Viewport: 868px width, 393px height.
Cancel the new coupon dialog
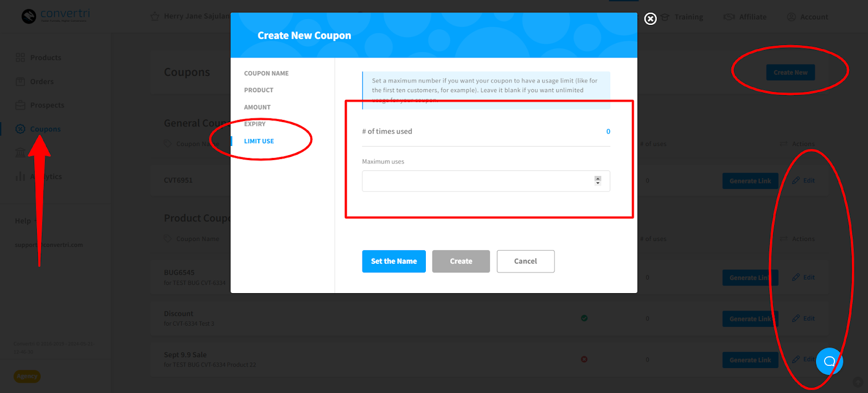pos(526,261)
